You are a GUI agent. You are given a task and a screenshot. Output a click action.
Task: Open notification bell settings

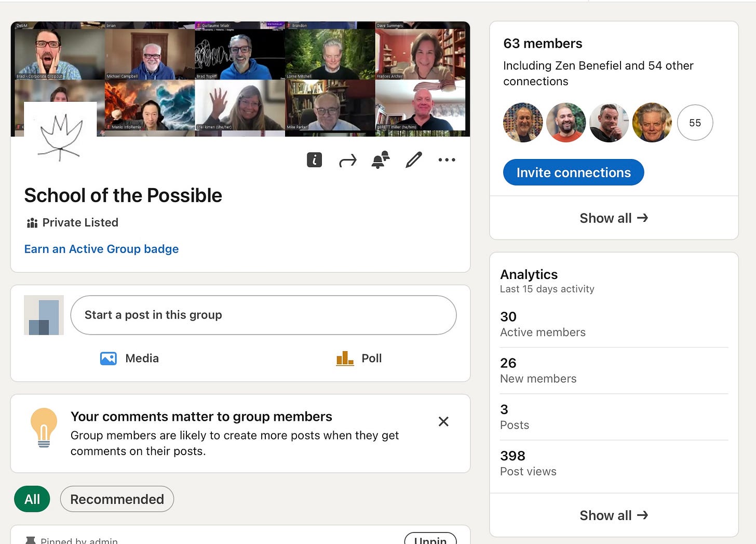click(381, 160)
